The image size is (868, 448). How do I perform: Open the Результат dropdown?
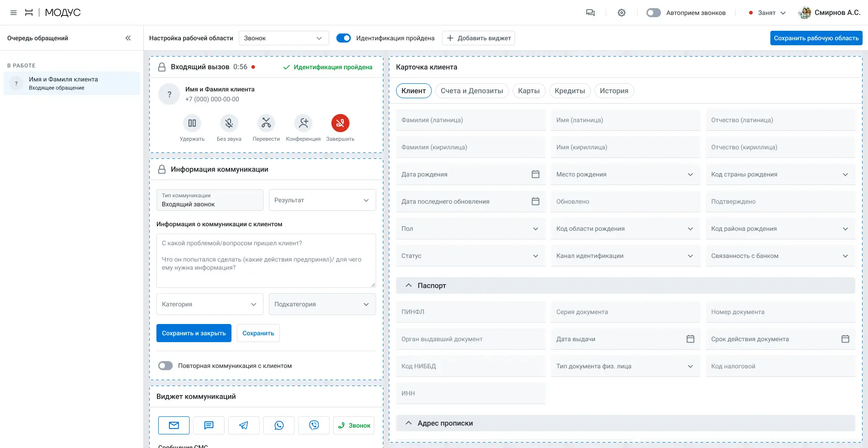coord(322,200)
